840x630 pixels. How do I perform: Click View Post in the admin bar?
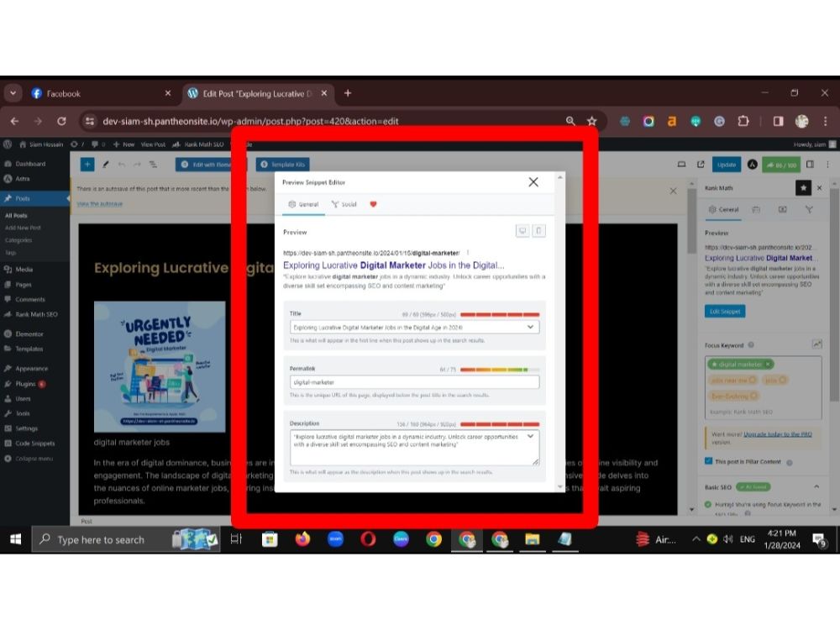click(x=153, y=144)
